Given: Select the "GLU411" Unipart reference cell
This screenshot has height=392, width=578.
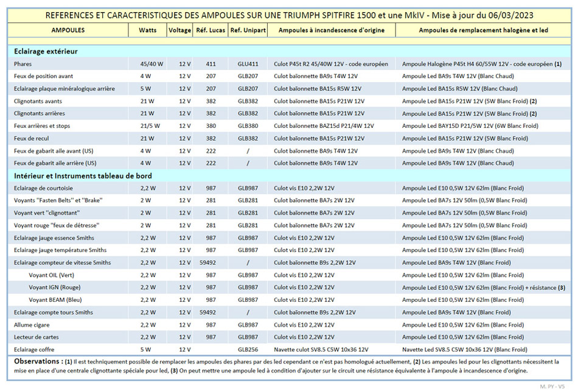Looking at the screenshot, I should tap(248, 64).
